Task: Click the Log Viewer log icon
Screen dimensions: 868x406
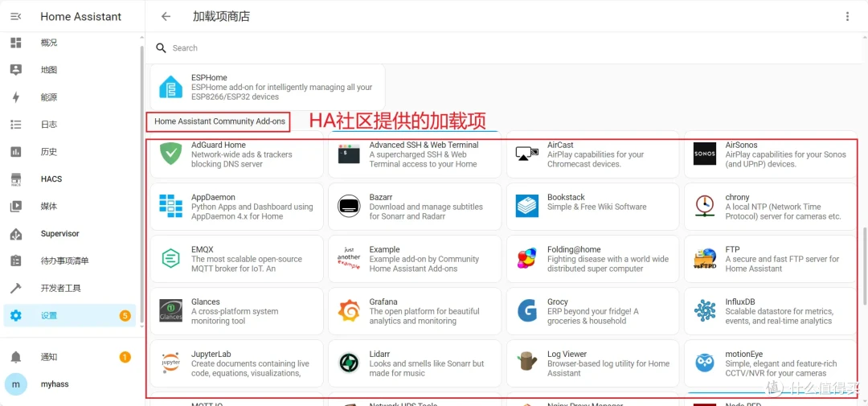Action: tap(527, 363)
